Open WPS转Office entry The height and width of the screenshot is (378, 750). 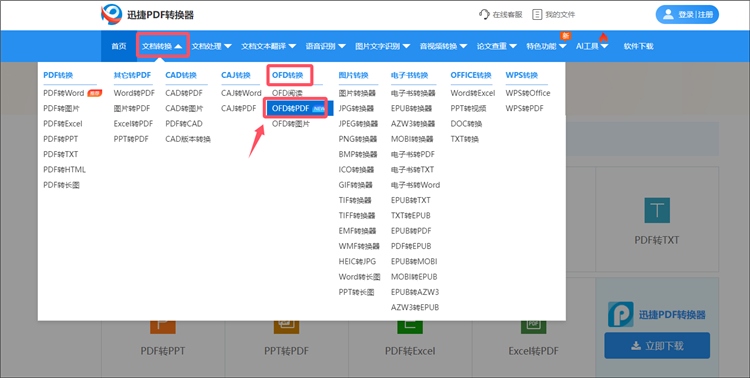tap(528, 93)
